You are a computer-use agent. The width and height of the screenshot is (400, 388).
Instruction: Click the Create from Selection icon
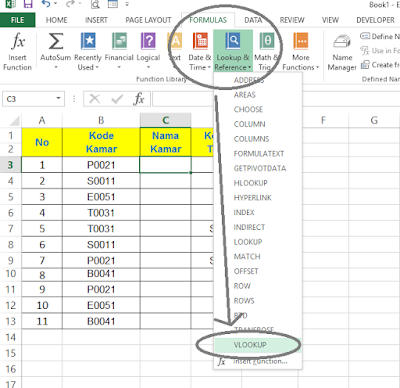pyautogui.click(x=365, y=64)
